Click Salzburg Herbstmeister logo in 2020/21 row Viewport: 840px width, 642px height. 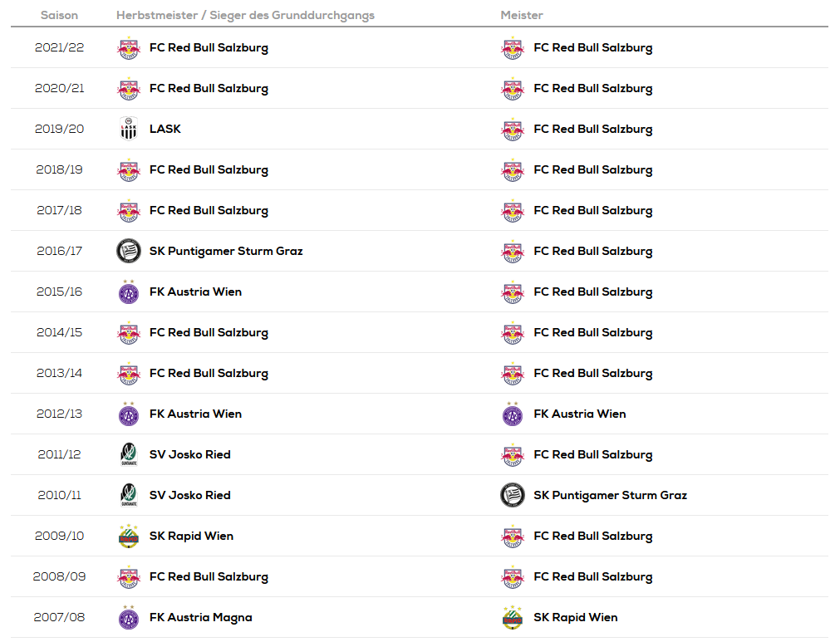(129, 88)
